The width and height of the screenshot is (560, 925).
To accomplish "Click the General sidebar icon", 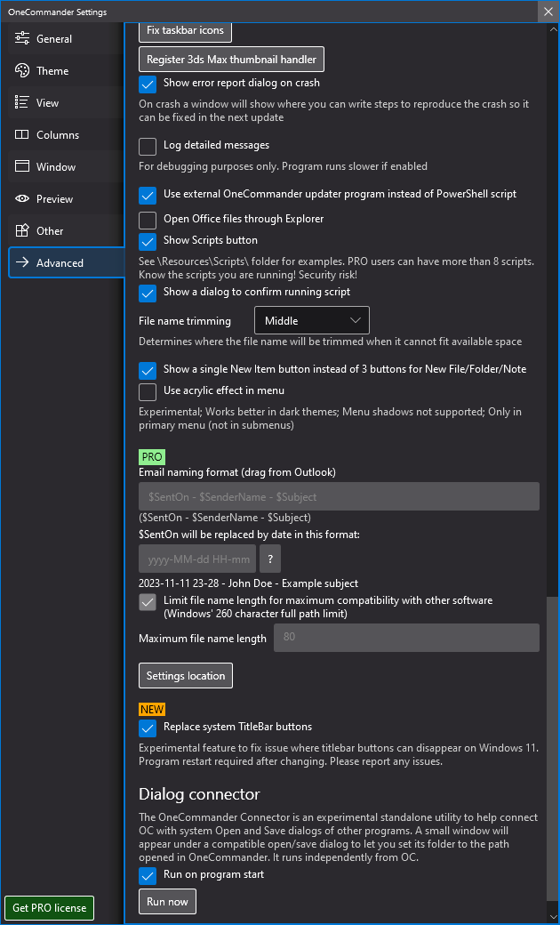I will point(21,39).
